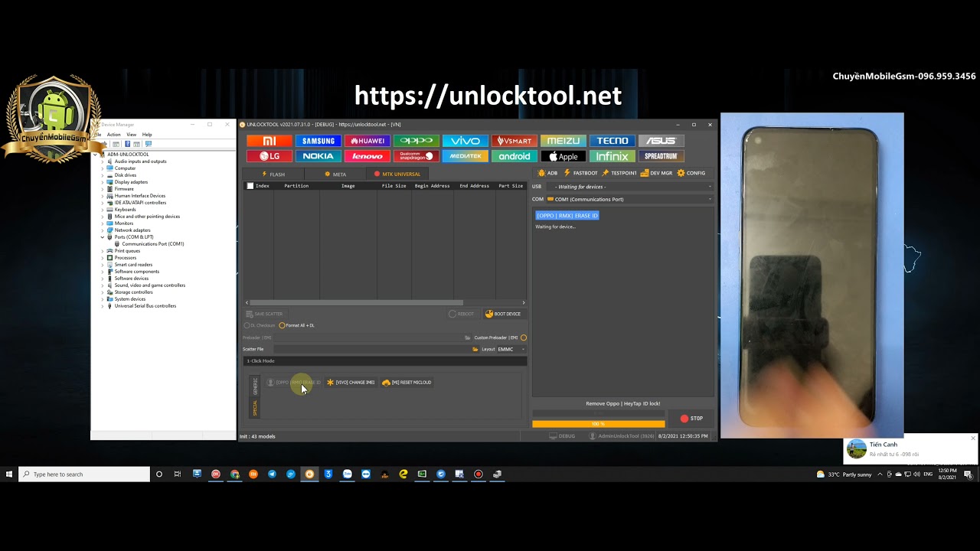Select the Android brand tile
The width and height of the screenshot is (980, 551).
(x=514, y=156)
